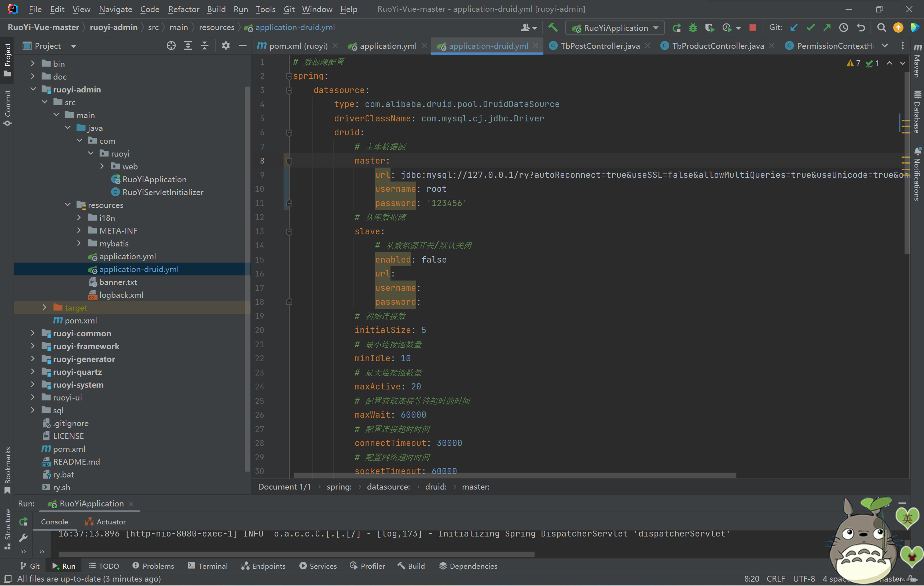Switch to TbPostController.java tab

(x=600, y=46)
